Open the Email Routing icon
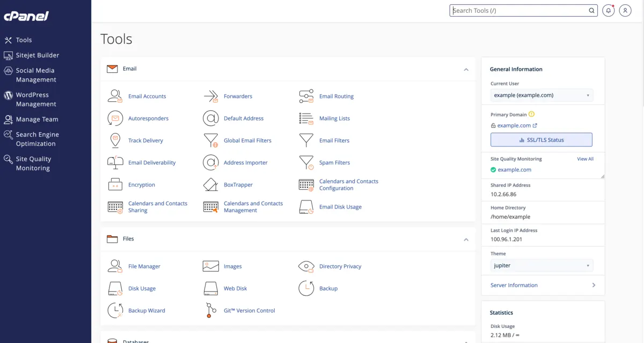This screenshot has width=644, height=343. 306,96
